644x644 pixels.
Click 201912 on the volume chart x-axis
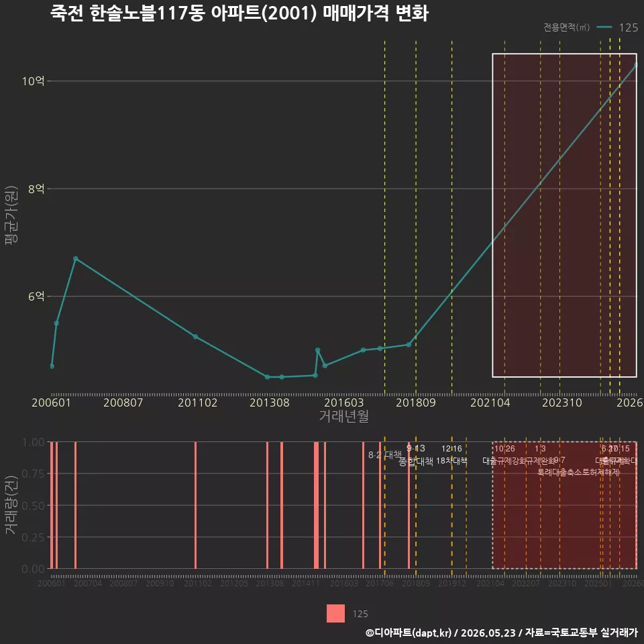pos(451,583)
